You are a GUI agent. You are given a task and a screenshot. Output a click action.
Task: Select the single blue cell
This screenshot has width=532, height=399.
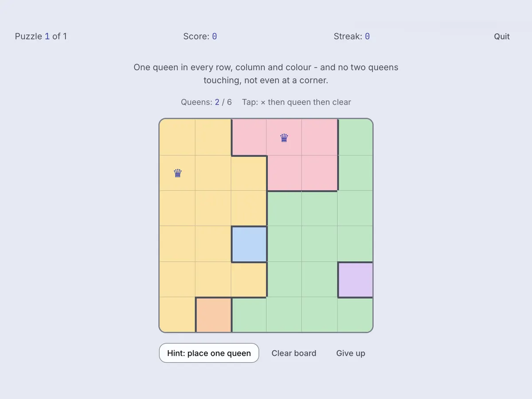(249, 244)
